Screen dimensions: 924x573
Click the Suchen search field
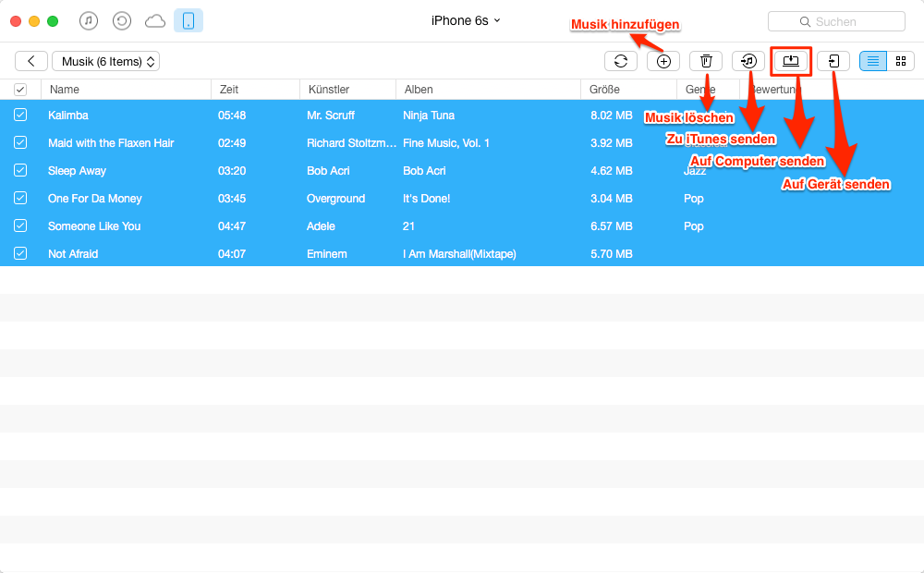(x=836, y=22)
